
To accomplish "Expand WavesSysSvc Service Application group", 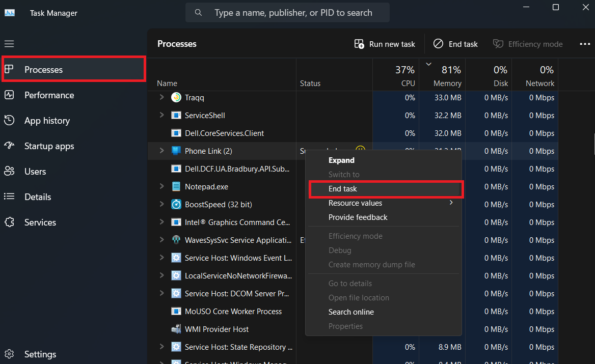I will click(161, 240).
